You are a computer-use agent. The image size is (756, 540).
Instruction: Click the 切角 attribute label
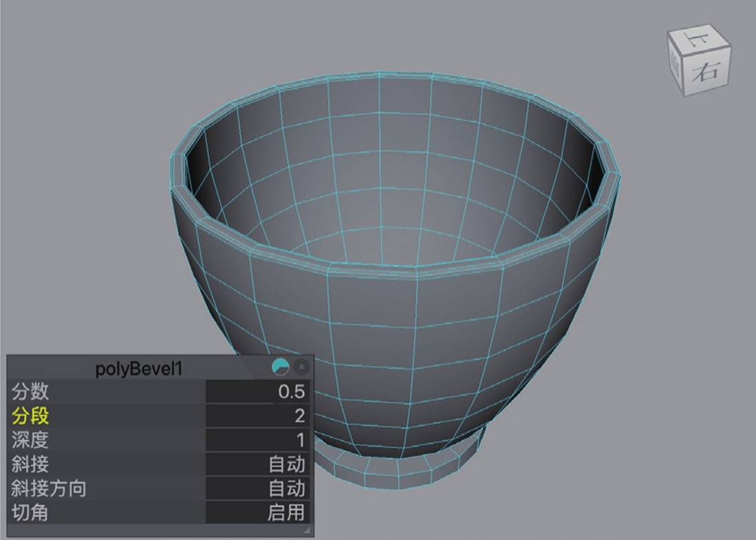pyautogui.click(x=31, y=512)
